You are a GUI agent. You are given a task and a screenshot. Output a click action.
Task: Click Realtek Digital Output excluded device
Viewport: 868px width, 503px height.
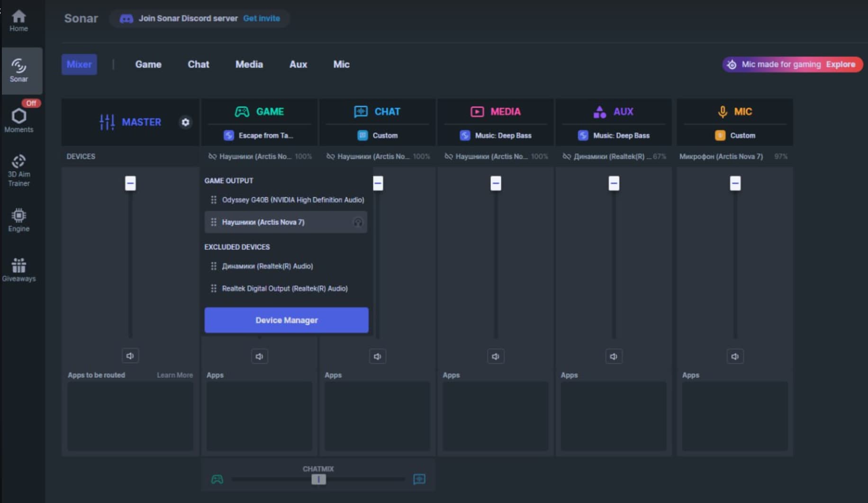pos(286,289)
